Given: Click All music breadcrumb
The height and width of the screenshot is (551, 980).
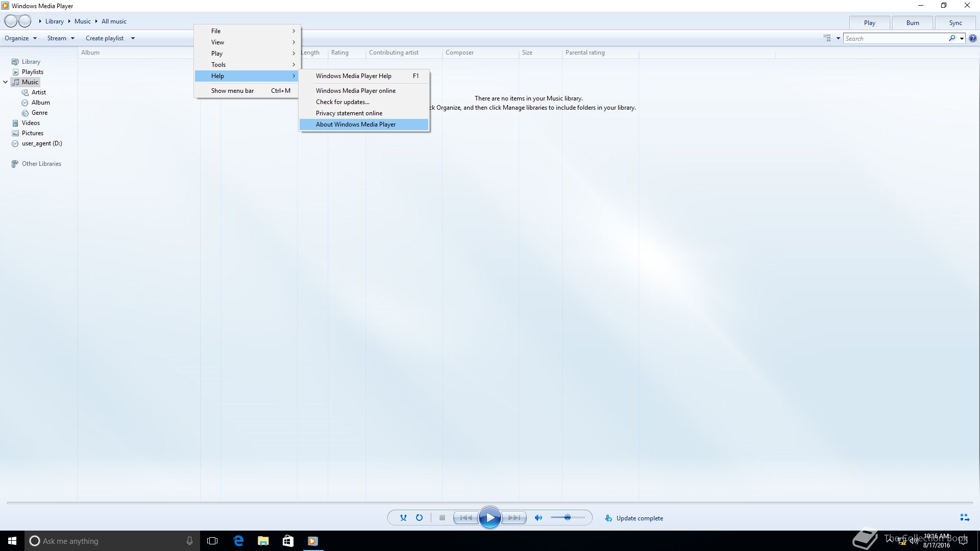Looking at the screenshot, I should click(x=114, y=21).
